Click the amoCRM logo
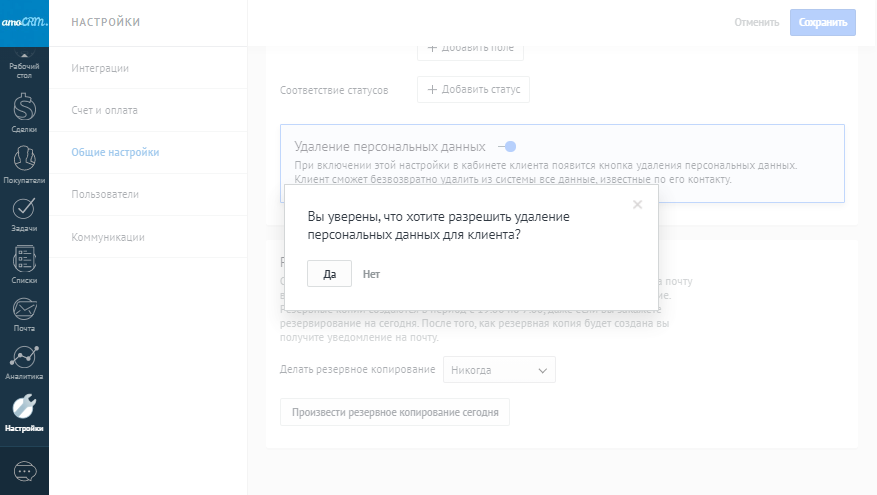 pyautogui.click(x=24, y=23)
